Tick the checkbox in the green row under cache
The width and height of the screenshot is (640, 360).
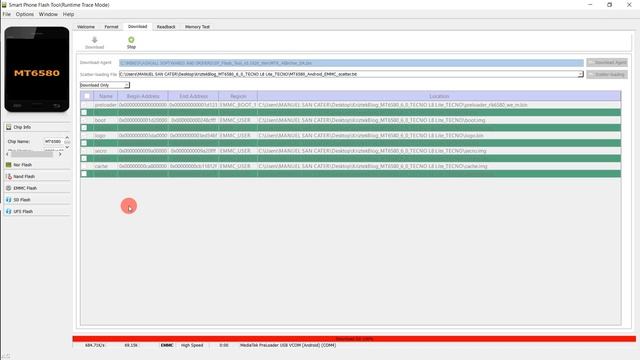tap(84, 174)
